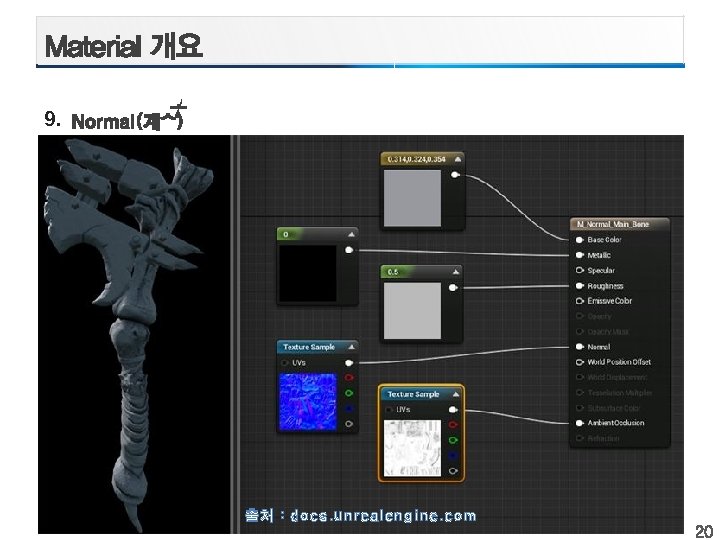Image resolution: width=720 pixels, height=540 pixels.
Task: Click RGB output pin of occlusion Texture Sample
Action: click(x=453, y=410)
